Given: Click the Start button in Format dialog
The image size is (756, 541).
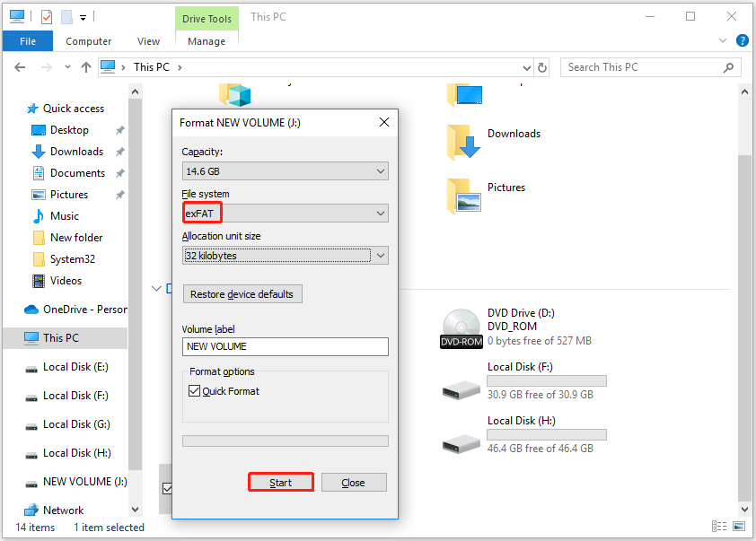Looking at the screenshot, I should [x=281, y=482].
